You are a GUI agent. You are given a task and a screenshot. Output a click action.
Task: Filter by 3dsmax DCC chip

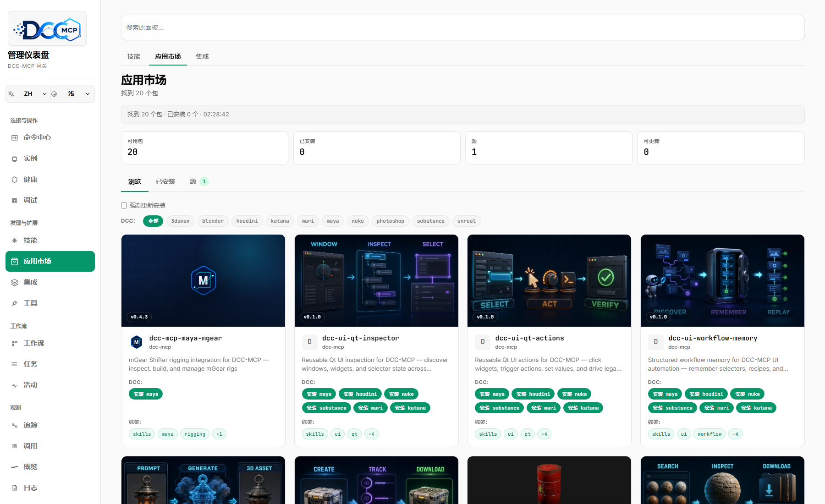pos(180,221)
